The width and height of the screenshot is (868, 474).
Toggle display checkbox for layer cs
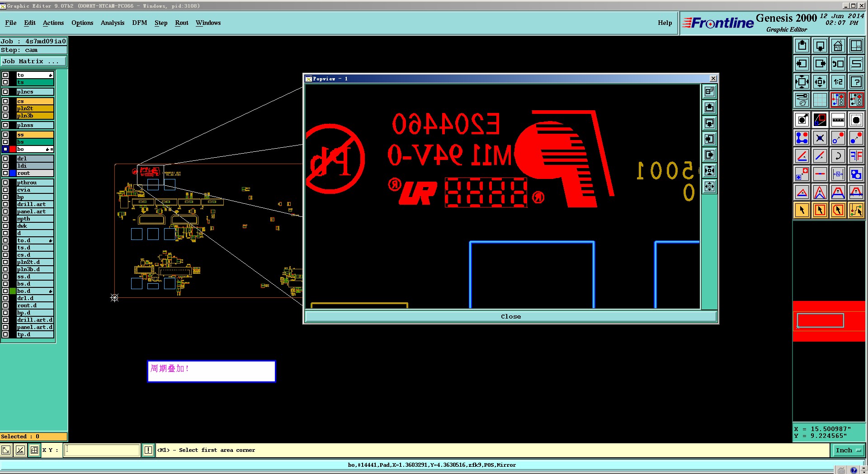tap(5, 101)
